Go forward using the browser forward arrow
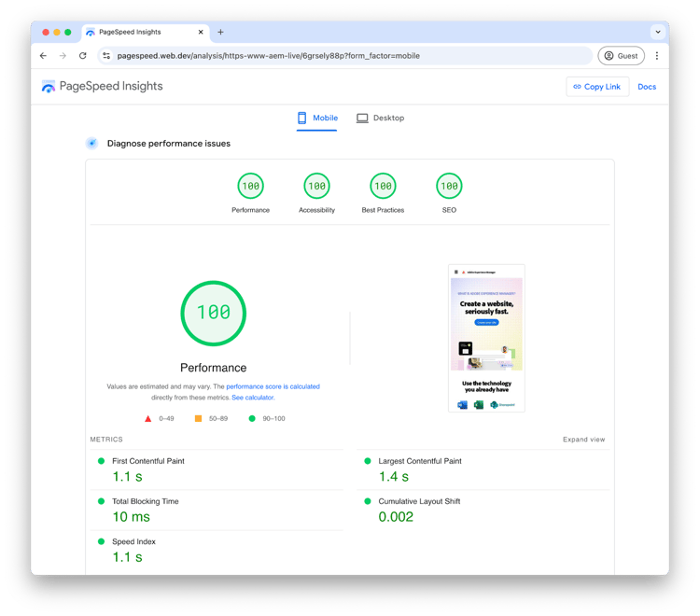 pyautogui.click(x=63, y=56)
